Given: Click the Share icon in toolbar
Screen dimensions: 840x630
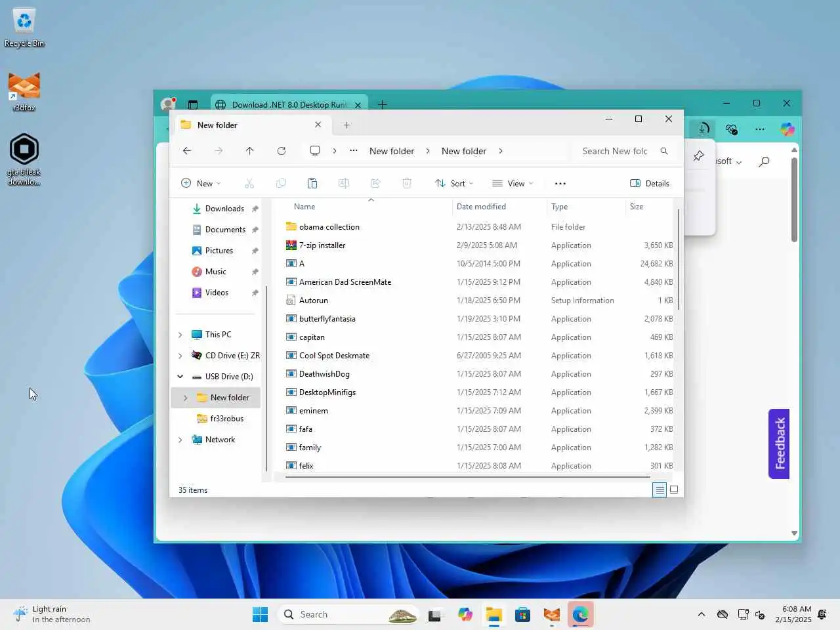Looking at the screenshot, I should pyautogui.click(x=375, y=183).
